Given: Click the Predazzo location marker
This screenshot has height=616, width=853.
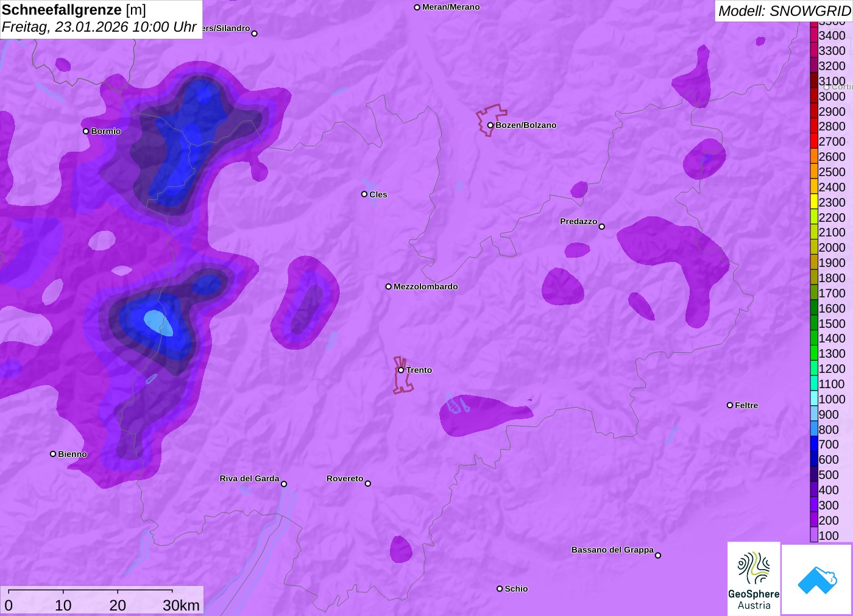Looking at the screenshot, I should click(x=602, y=227).
